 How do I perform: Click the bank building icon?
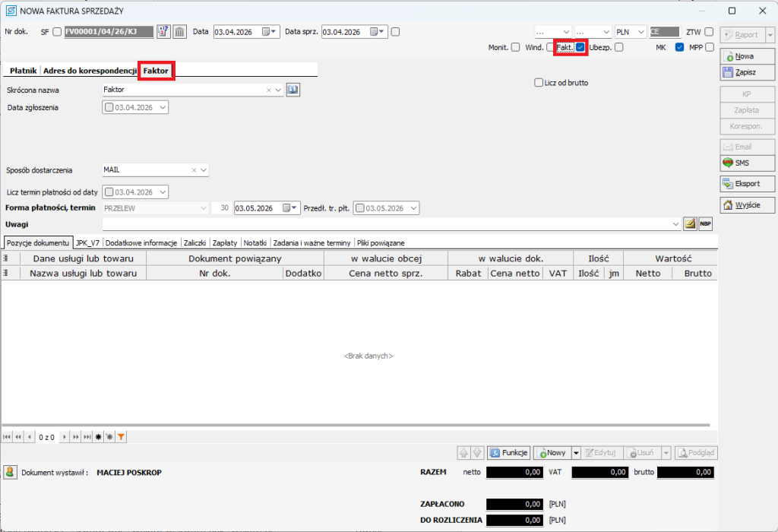[x=179, y=32]
